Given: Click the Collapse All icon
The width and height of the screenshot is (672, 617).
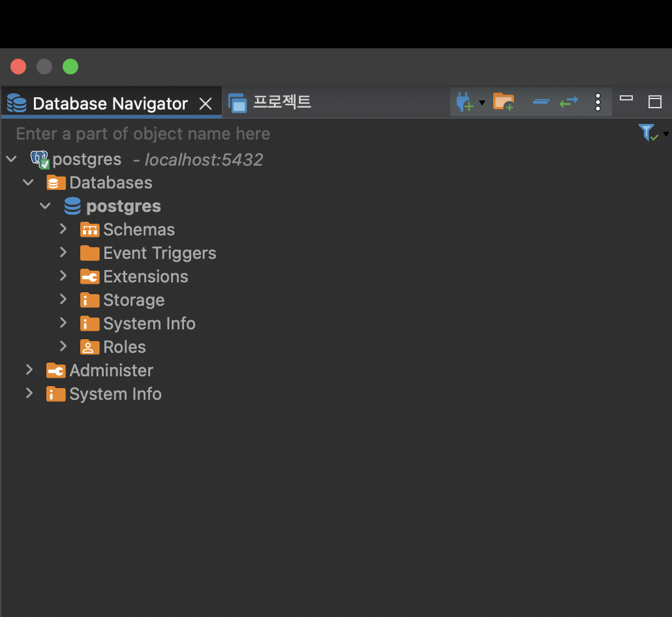Looking at the screenshot, I should pos(541,102).
